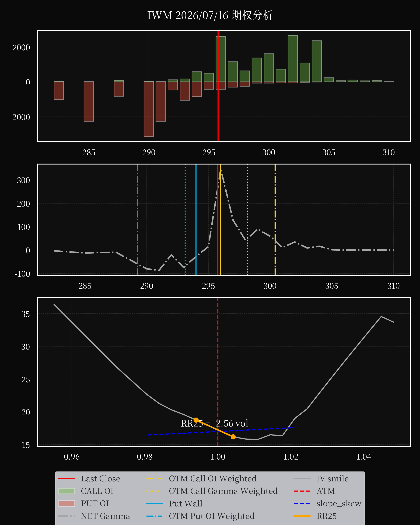
Task: Click the Last Close legend label
Action: 101,478
